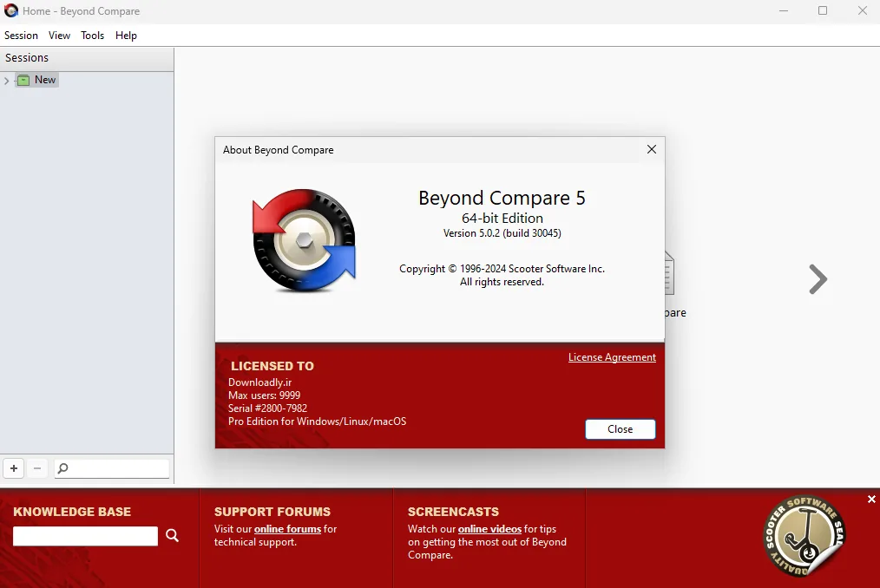Click the Knowledge Base search field
The image size is (880, 588).
85,536
